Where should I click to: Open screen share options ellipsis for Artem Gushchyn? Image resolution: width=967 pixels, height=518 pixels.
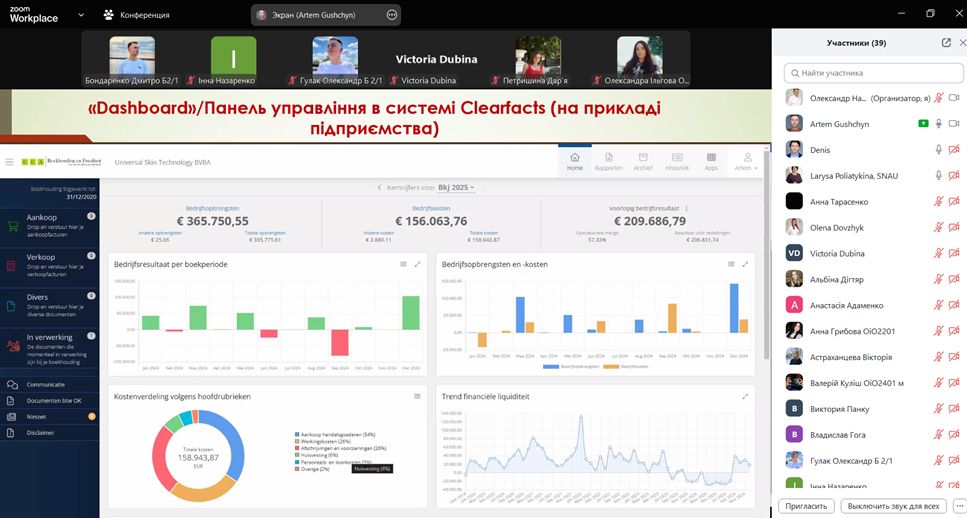tap(392, 15)
